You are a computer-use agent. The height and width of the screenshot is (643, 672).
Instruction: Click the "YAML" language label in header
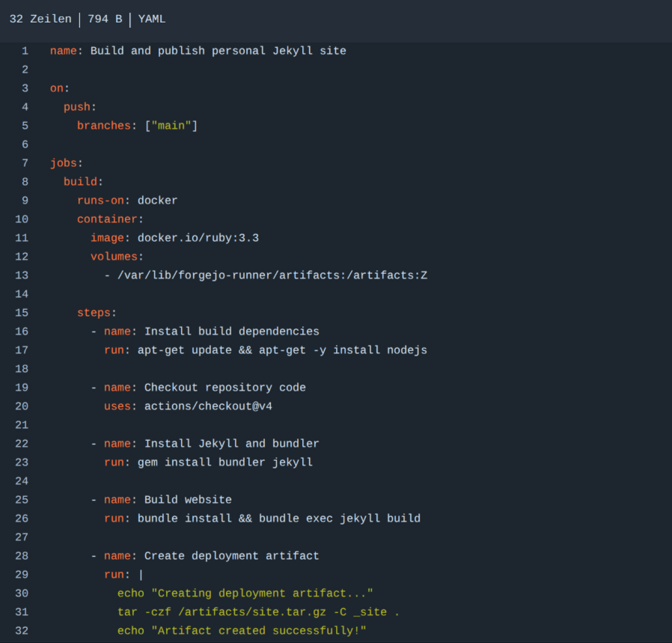point(152,19)
